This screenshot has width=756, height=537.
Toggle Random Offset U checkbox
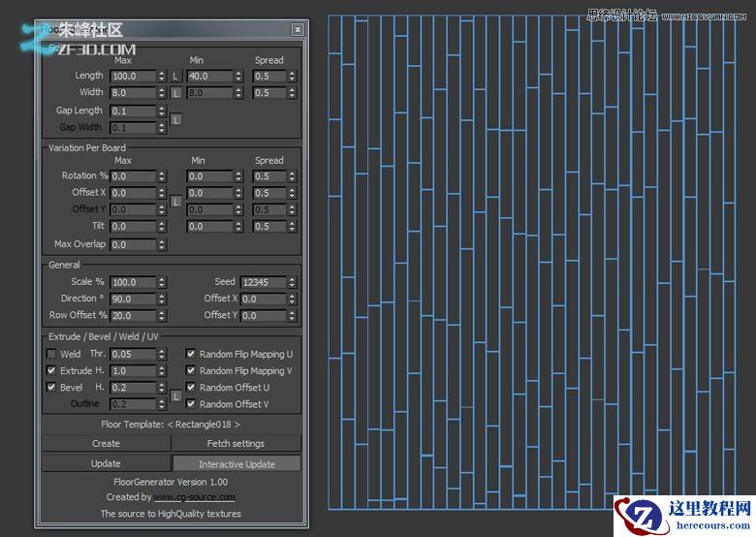point(190,387)
